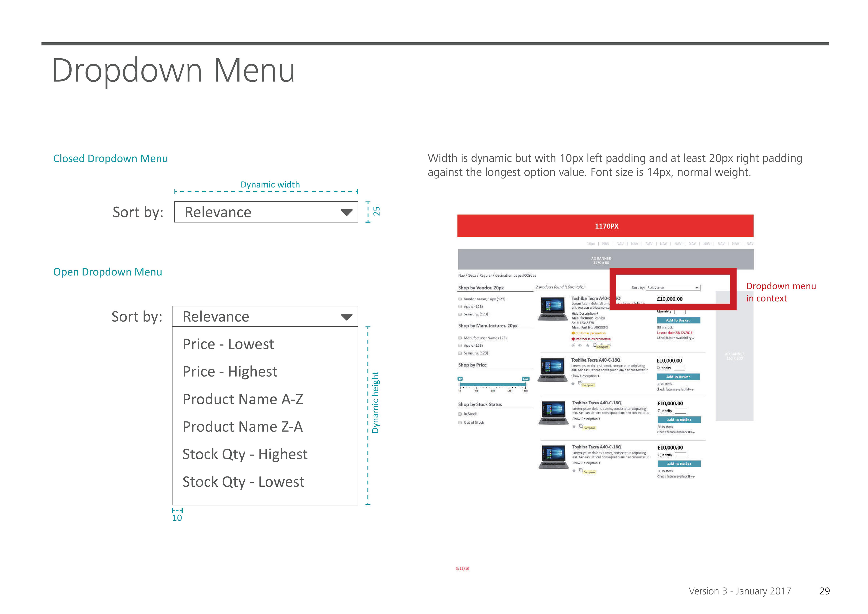This screenshot has height=614, width=868.
Task: Click compare icon on last product
Action: 581,470
